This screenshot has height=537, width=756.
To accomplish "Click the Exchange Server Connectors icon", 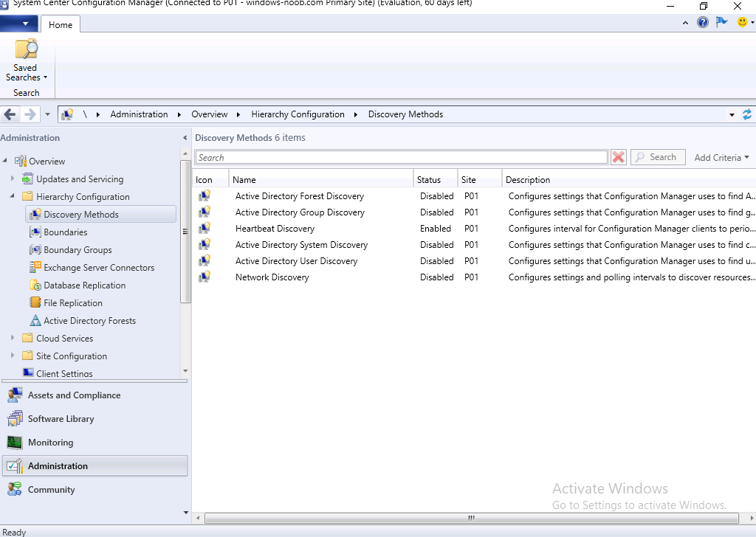I will click(x=35, y=267).
